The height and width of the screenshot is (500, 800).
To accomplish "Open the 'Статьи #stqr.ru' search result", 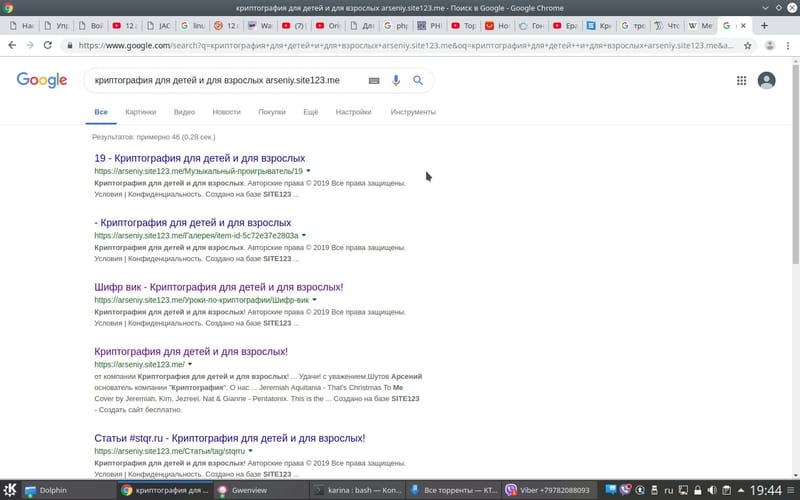I will (230, 438).
